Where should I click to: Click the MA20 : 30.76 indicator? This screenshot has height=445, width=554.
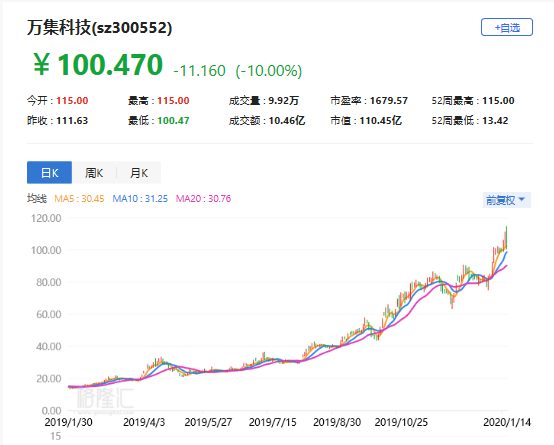(203, 199)
